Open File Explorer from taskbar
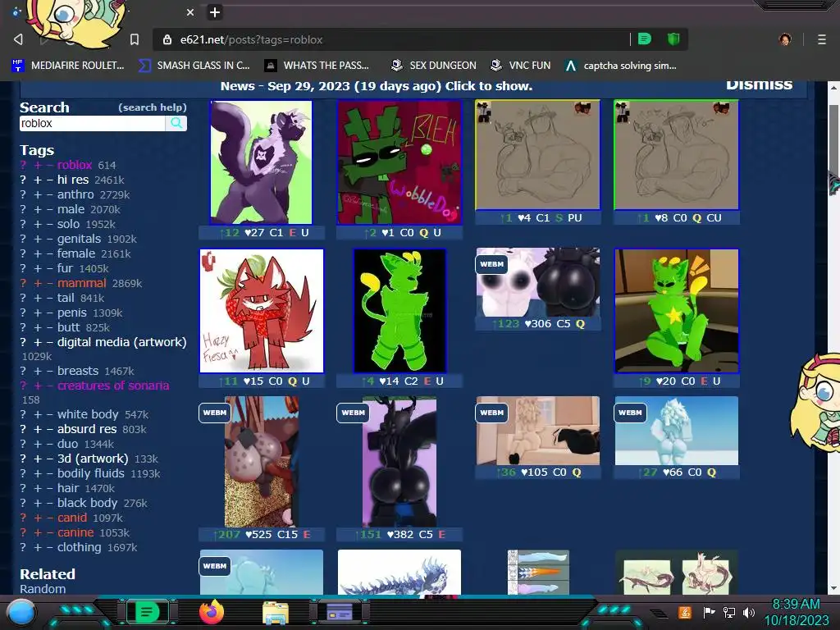 pyautogui.click(x=276, y=613)
